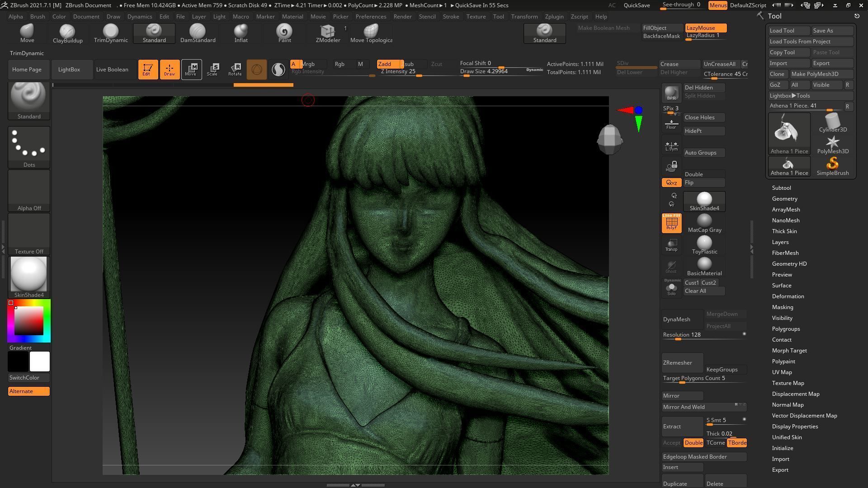This screenshot has width=868, height=488.
Task: Click the L.Sym local symmetry icon
Action: pos(671,145)
